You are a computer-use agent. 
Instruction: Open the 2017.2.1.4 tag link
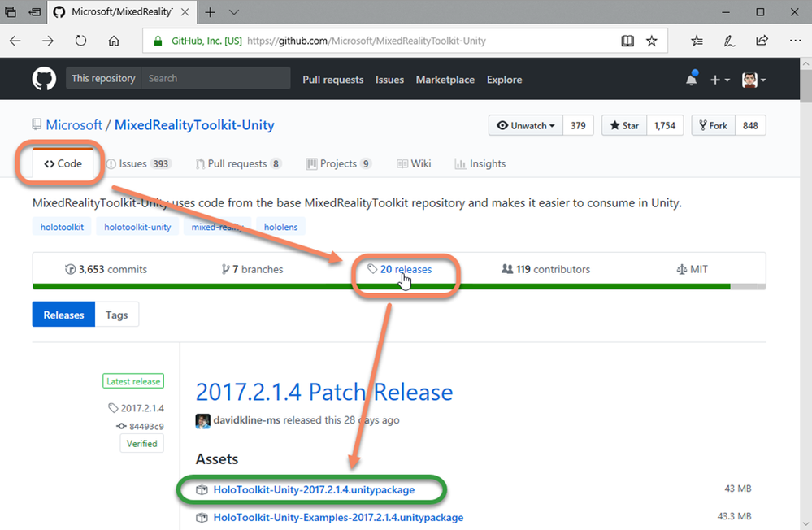(137, 408)
